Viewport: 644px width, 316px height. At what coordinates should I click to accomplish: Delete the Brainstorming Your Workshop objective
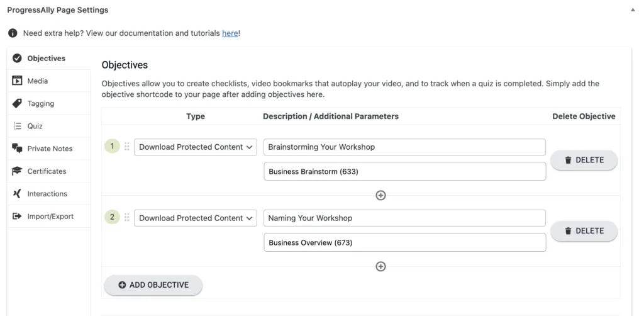click(x=584, y=160)
